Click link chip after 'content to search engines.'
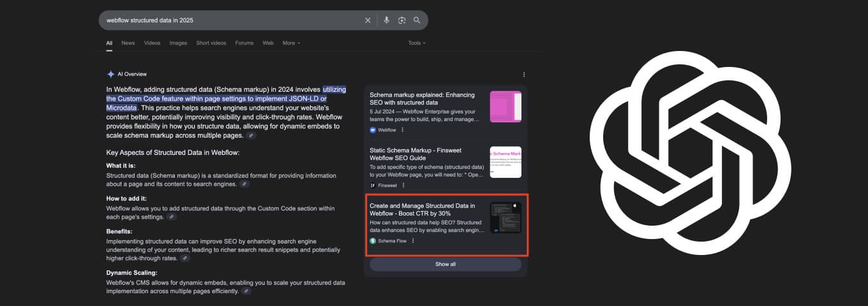This screenshot has width=868, height=306. [x=244, y=184]
